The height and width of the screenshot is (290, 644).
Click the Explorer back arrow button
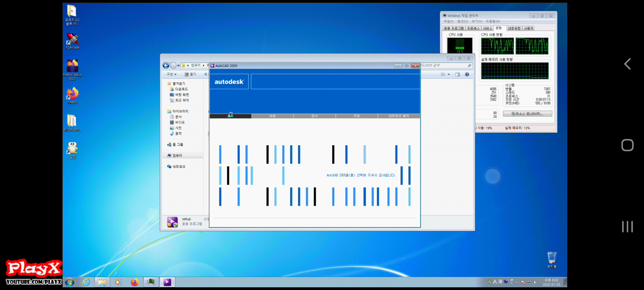point(166,66)
